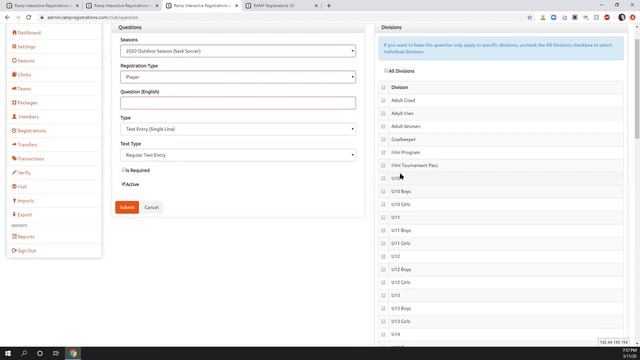Open Transactions in the sidebar

tap(28, 158)
